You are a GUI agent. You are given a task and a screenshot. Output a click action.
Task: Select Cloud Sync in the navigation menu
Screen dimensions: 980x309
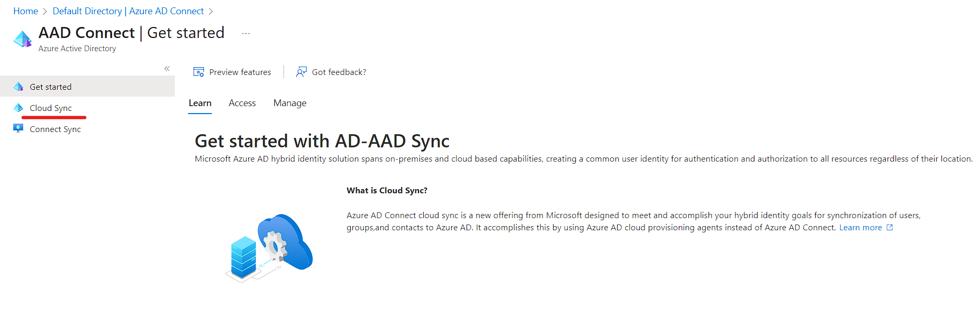click(x=51, y=107)
